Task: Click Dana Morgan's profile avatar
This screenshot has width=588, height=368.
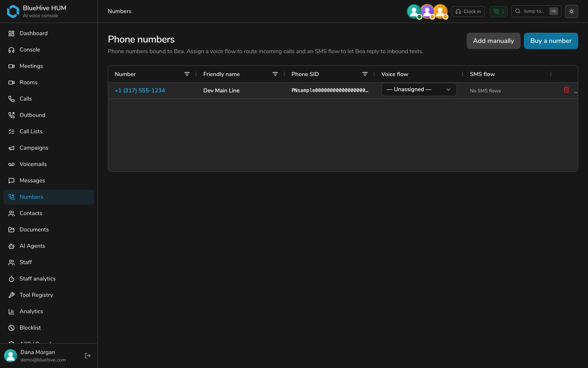Action: click(x=10, y=356)
